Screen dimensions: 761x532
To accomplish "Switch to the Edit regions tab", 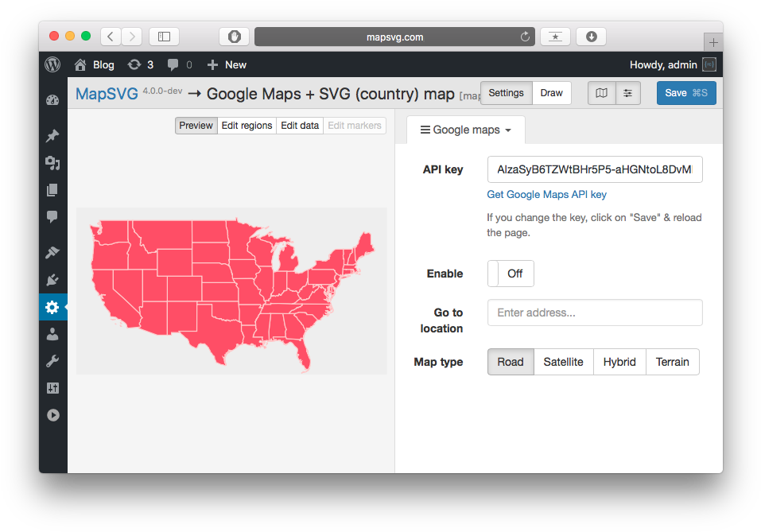I will coord(247,125).
